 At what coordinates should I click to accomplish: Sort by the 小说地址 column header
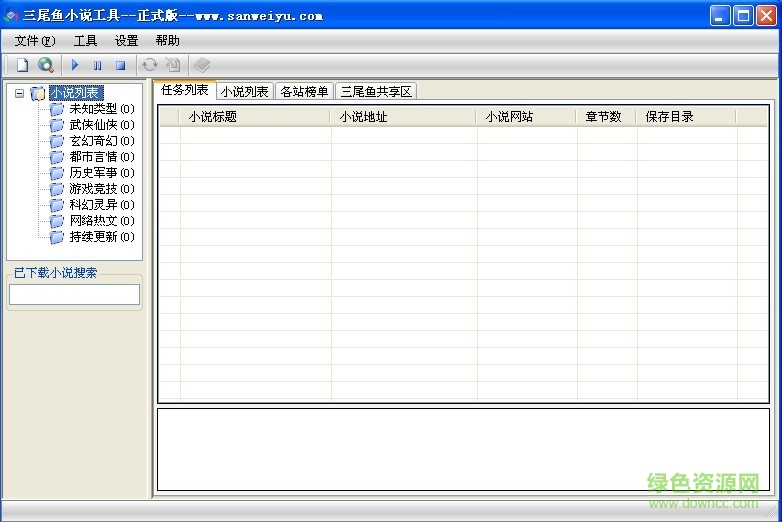tap(403, 117)
